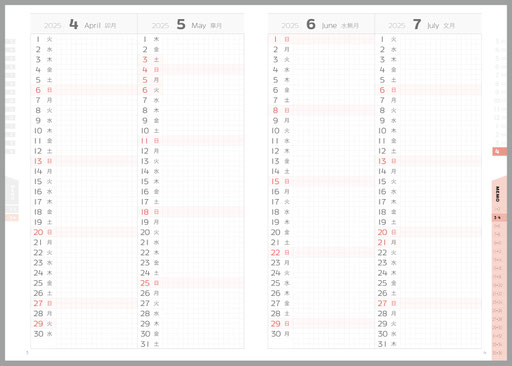Click red Sunday May 4 row
The image size is (512, 366).
click(x=191, y=70)
